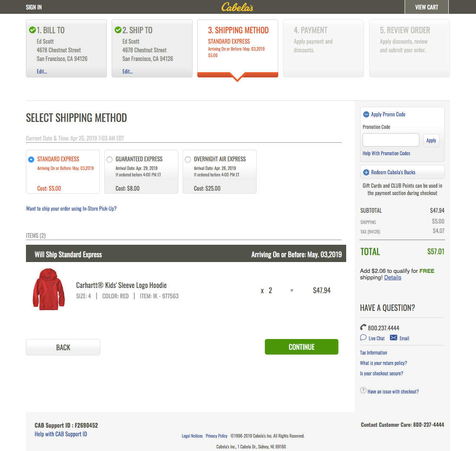Click the plus icon next to Redeem Cabela's Bucks

click(367, 172)
